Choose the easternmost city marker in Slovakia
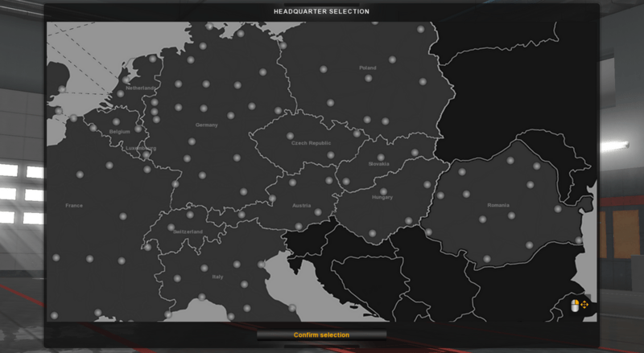 coord(415,153)
